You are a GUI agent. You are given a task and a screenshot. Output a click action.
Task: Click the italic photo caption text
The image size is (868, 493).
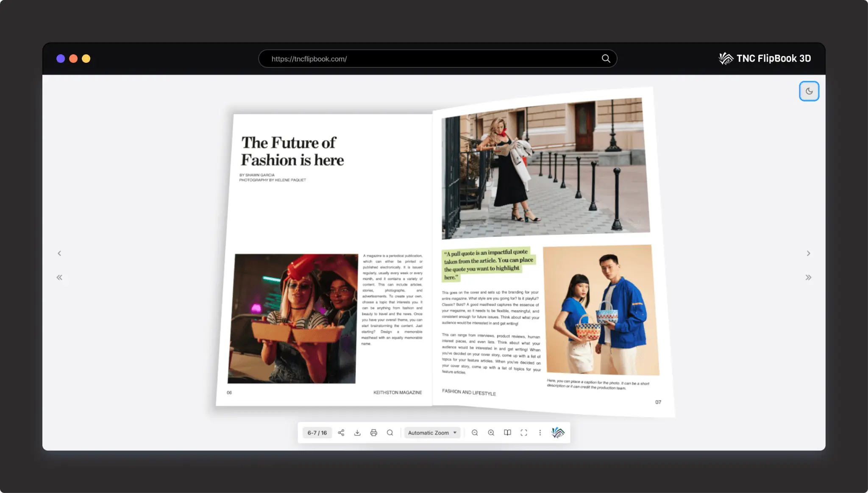(x=598, y=384)
